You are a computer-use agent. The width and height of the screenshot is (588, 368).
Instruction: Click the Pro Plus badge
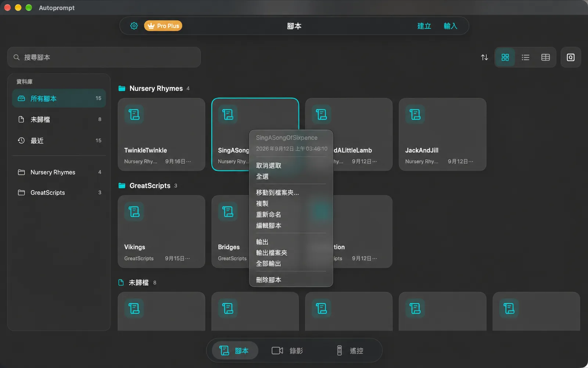pyautogui.click(x=163, y=26)
